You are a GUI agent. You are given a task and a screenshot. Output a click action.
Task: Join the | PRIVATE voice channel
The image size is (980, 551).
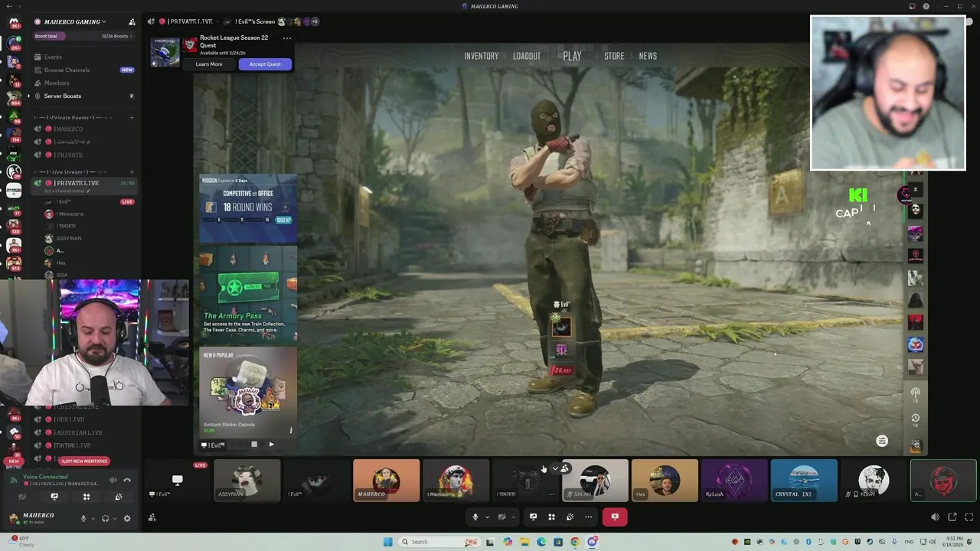tap(84, 155)
